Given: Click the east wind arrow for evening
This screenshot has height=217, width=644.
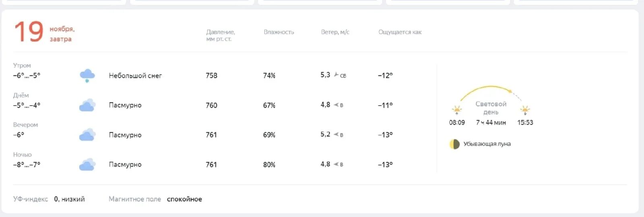Looking at the screenshot, I should click(x=336, y=134).
